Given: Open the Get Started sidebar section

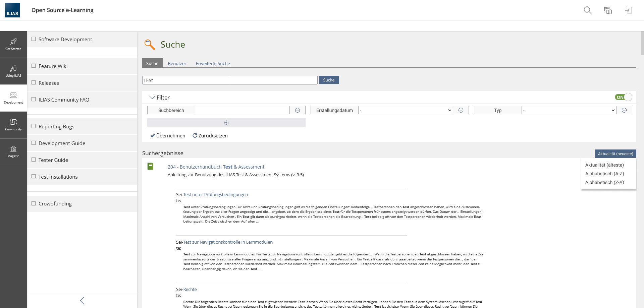Looking at the screenshot, I should [x=13, y=44].
